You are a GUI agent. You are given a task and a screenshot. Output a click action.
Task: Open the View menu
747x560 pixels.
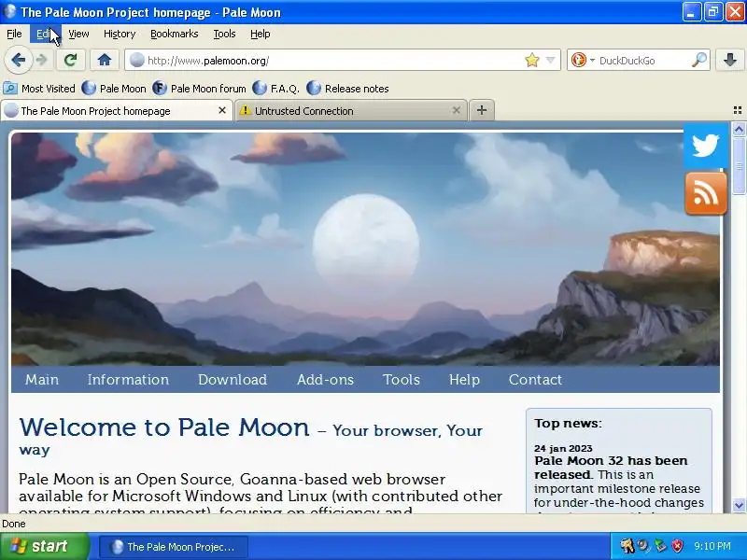78,34
